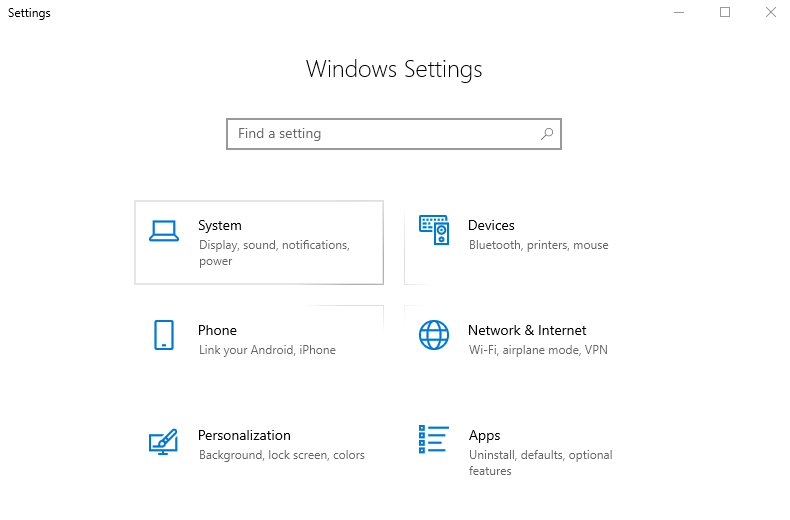790x520 pixels.
Task: Focus the Find a setting search box
Action: (394, 134)
